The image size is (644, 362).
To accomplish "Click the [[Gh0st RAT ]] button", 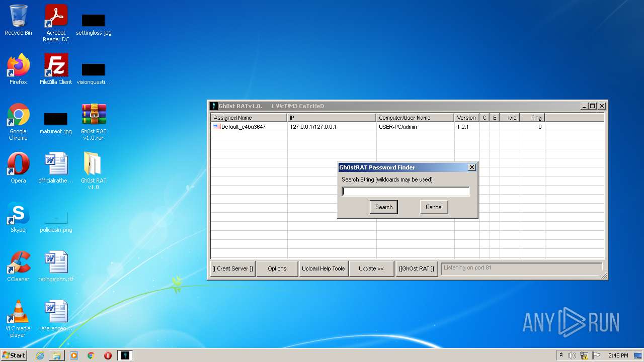I will click(417, 268).
